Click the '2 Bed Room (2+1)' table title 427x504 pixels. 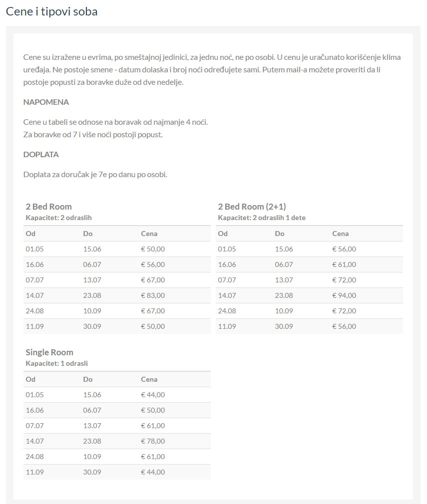click(252, 207)
